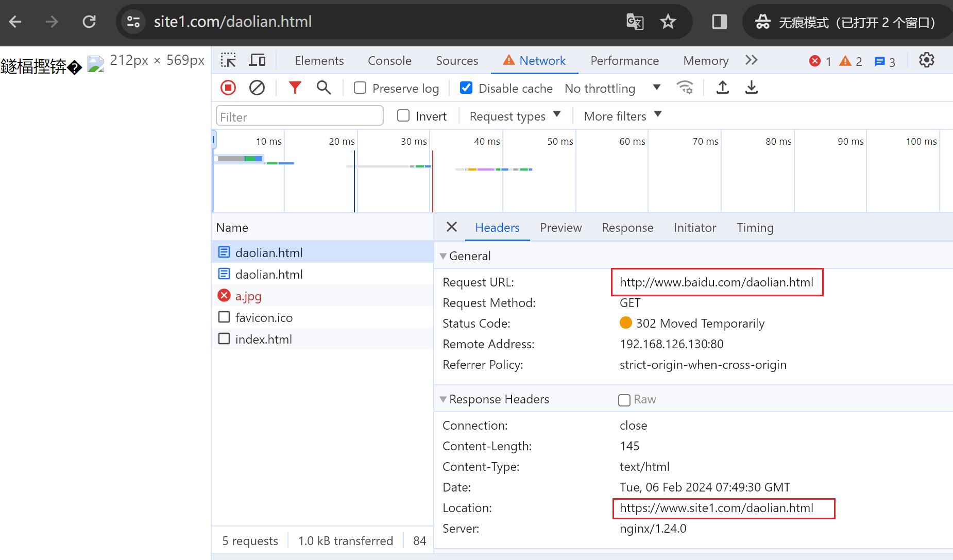This screenshot has width=953, height=560.
Task: Select the highlighted daolian.html request
Action: click(x=322, y=252)
